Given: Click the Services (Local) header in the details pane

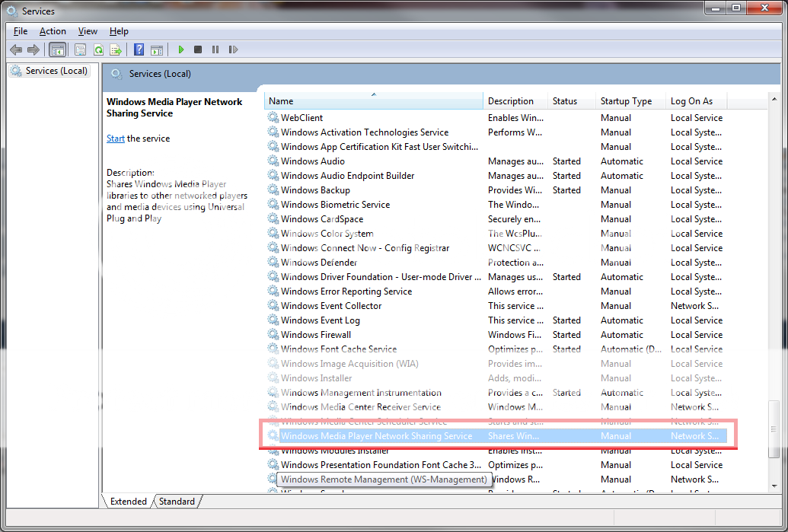Looking at the screenshot, I should tap(160, 74).
